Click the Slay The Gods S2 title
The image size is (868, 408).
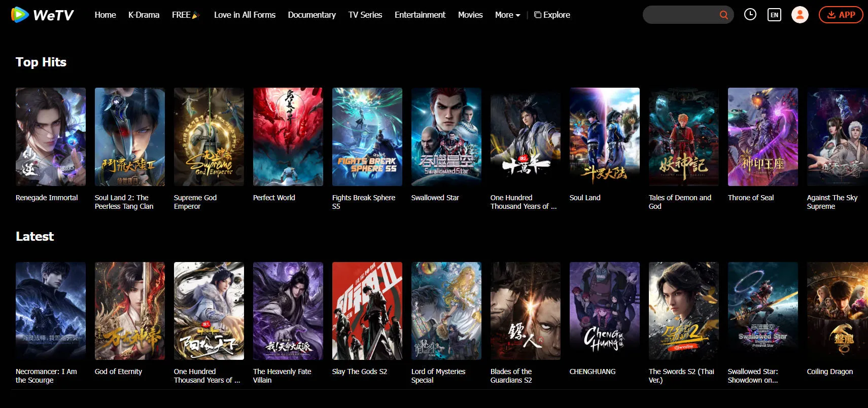click(360, 372)
